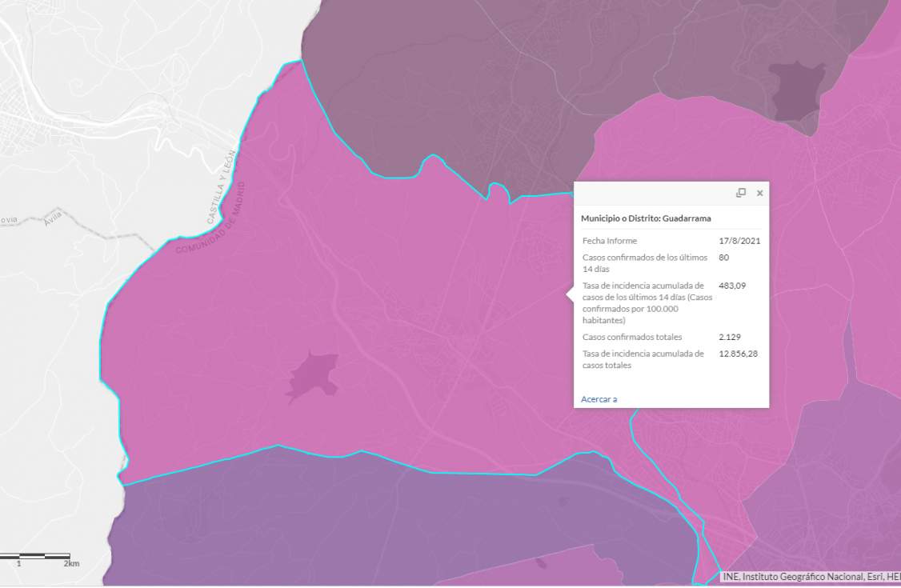Open the INE map attribution text
The image size is (901, 588).
810,577
